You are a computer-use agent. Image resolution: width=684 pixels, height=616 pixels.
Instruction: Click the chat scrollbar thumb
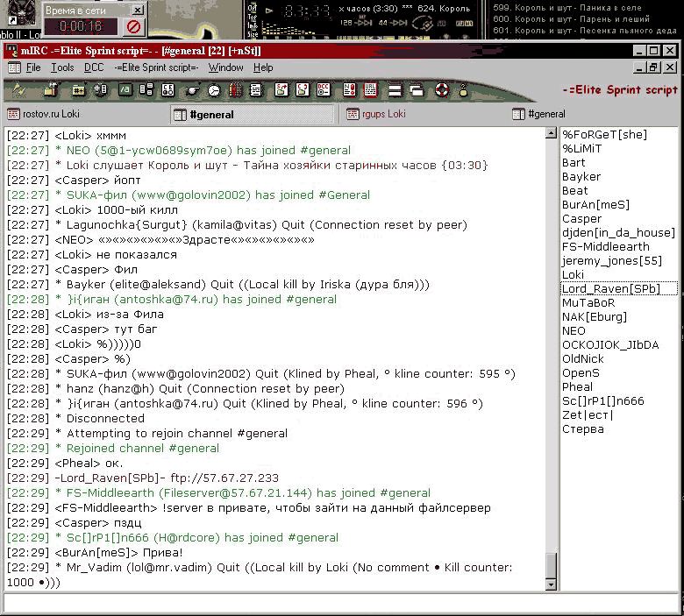(551, 566)
